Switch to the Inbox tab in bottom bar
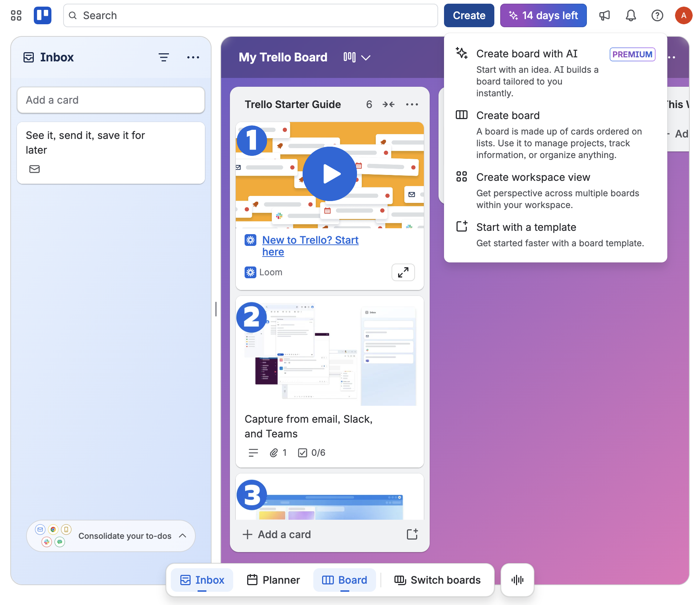 pos(202,580)
